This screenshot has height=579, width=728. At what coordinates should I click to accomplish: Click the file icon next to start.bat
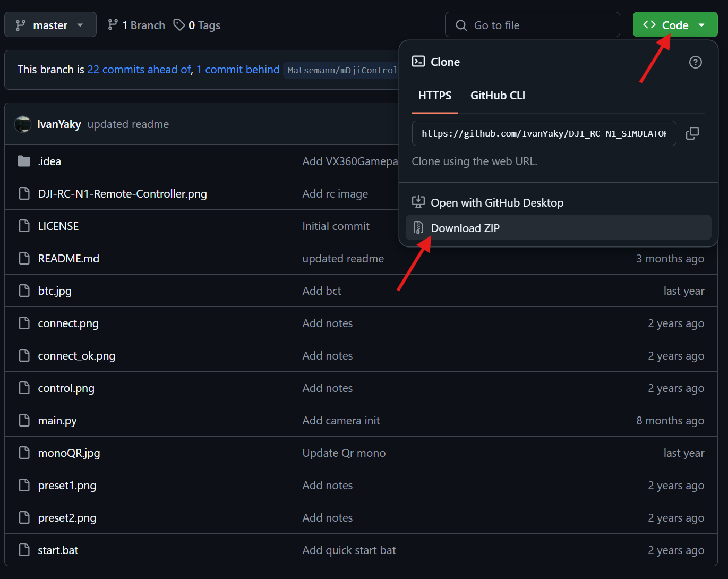tap(24, 550)
